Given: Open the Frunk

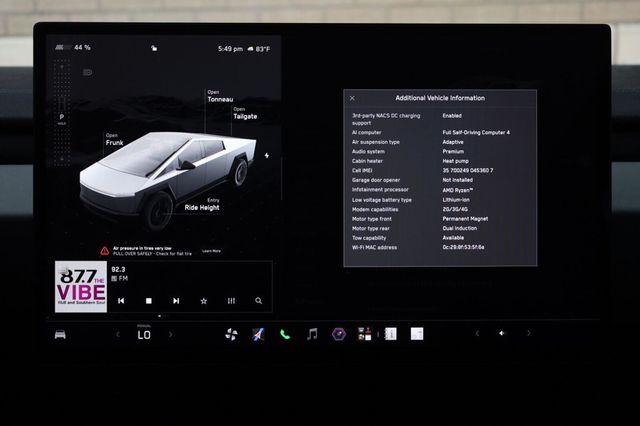Looking at the screenshot, I should click(x=114, y=140).
